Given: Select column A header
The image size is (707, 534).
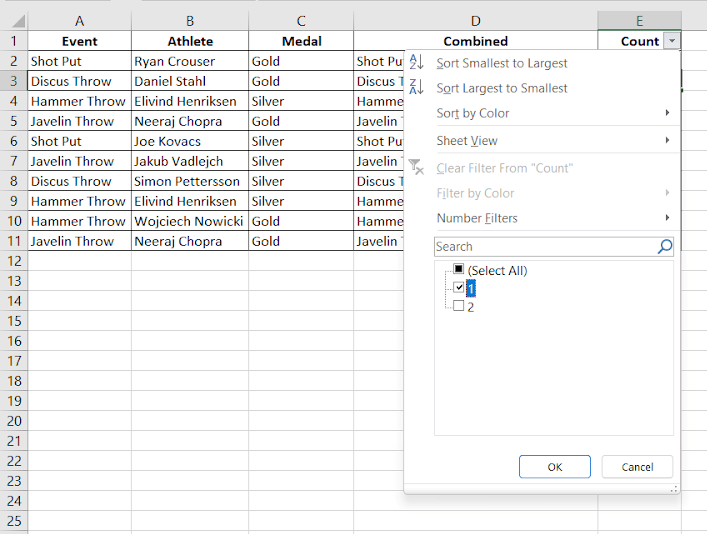Looking at the screenshot, I should click(x=79, y=21).
